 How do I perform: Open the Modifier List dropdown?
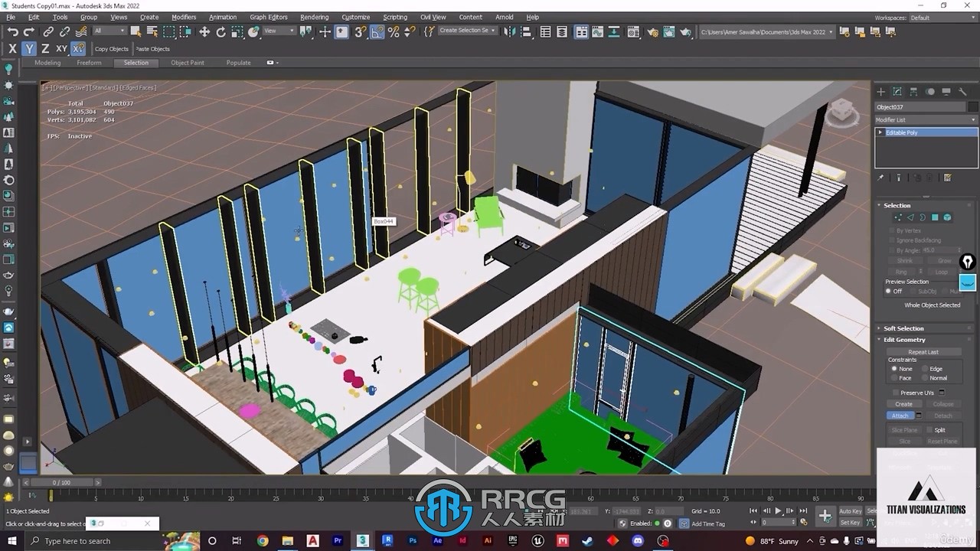(926, 119)
